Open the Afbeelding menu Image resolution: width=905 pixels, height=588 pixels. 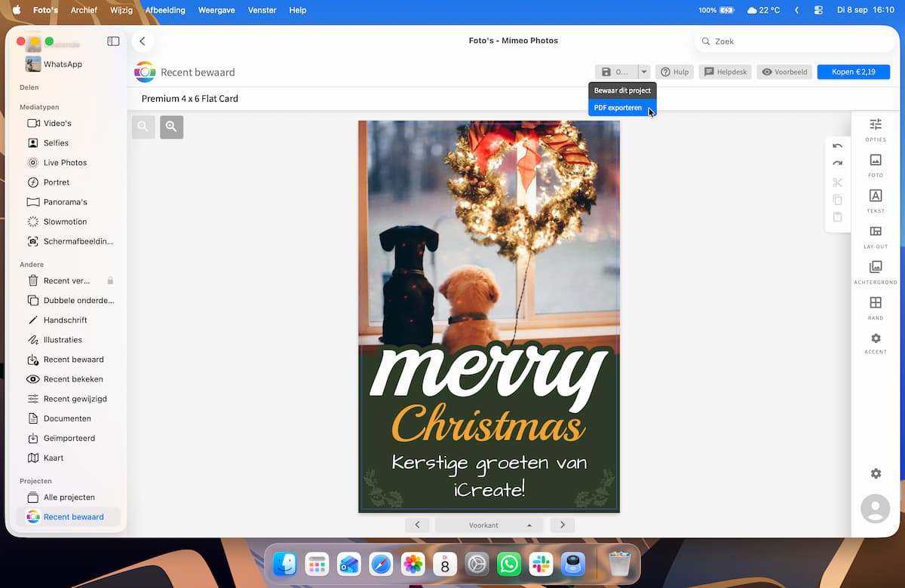[x=165, y=10]
